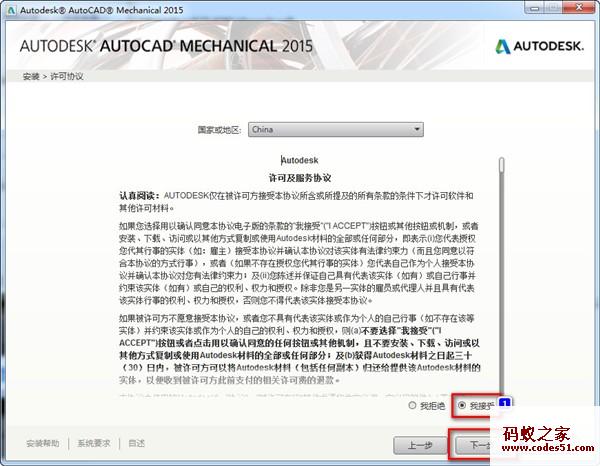600x466 pixels.
Task: Click the Autodesk logo at top right
Action: point(540,46)
